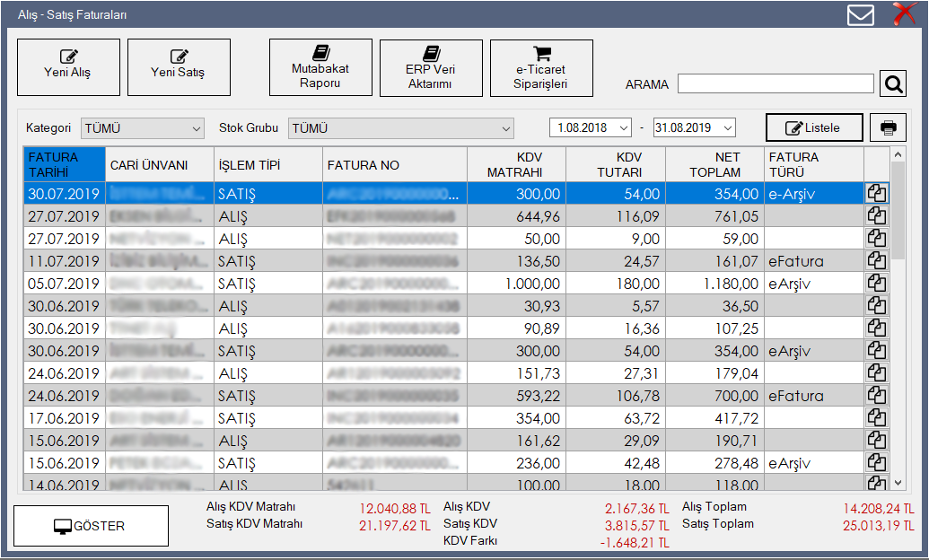The image size is (929, 560).
Task: Copy invoice row 30.07.2019 SATIŞ 354,00
Action: point(877,194)
